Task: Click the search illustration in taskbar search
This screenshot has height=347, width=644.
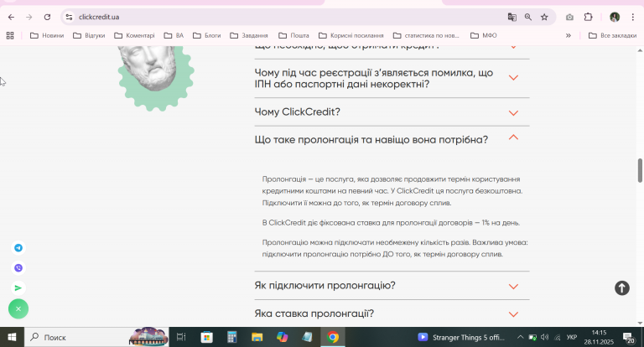Action: click(148, 337)
